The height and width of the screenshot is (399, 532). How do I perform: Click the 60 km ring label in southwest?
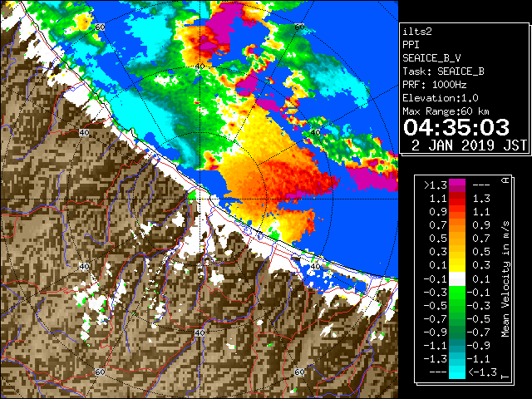100,372
